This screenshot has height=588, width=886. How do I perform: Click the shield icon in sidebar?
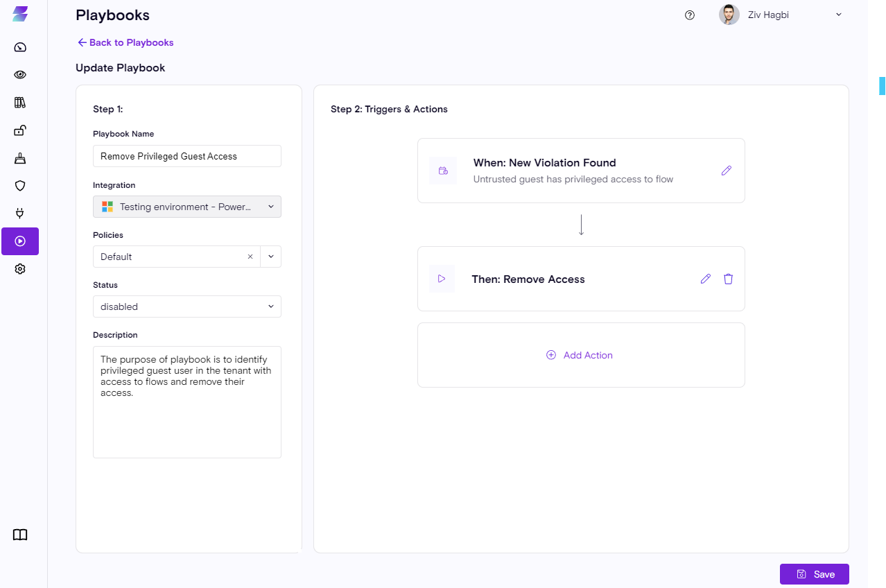[20, 186]
